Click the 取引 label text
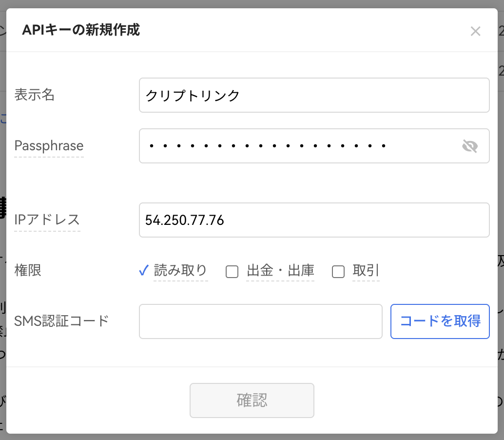 (x=366, y=270)
